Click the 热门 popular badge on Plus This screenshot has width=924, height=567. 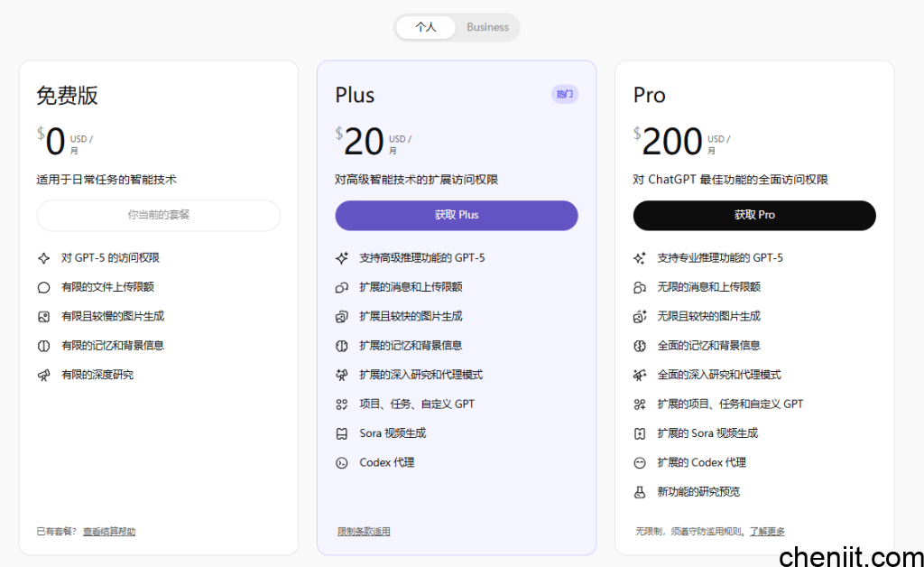pyautogui.click(x=565, y=94)
